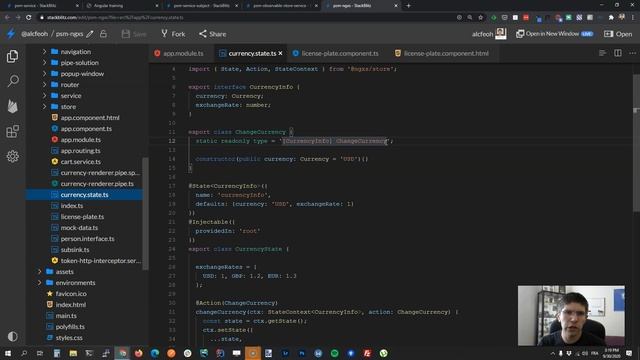Select currency.state.ts in file tree
The image size is (640, 360).
coord(84,195)
